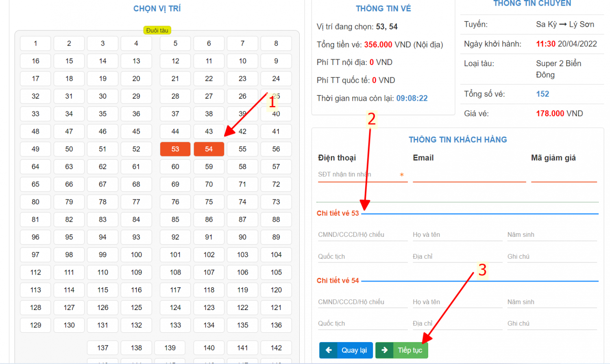The height and width of the screenshot is (364, 610).
Task: Click the Ghi chú field for ticket 53
Action: click(x=551, y=257)
